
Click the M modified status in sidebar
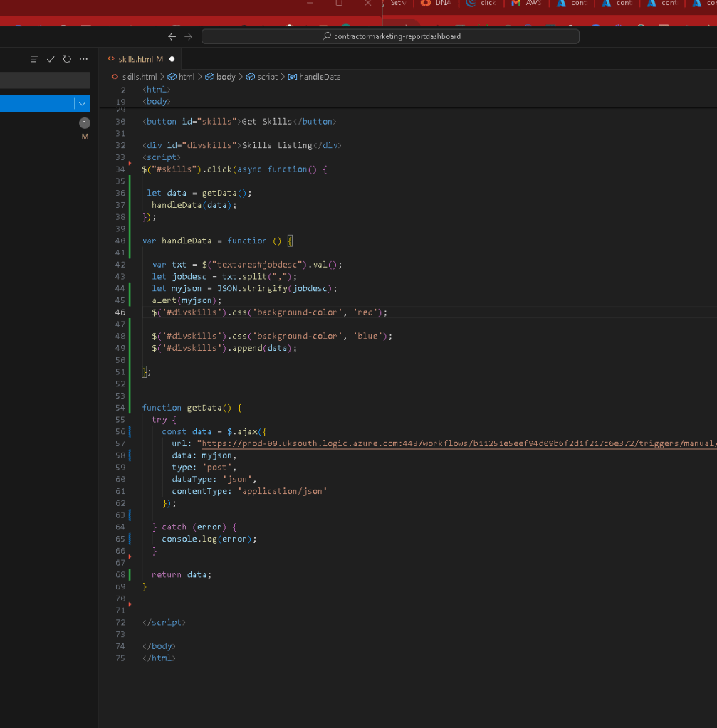[85, 137]
